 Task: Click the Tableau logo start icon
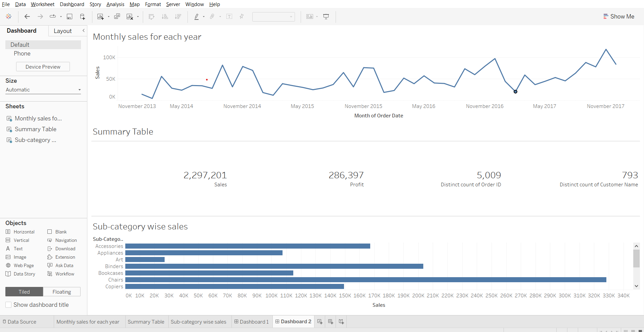click(9, 16)
